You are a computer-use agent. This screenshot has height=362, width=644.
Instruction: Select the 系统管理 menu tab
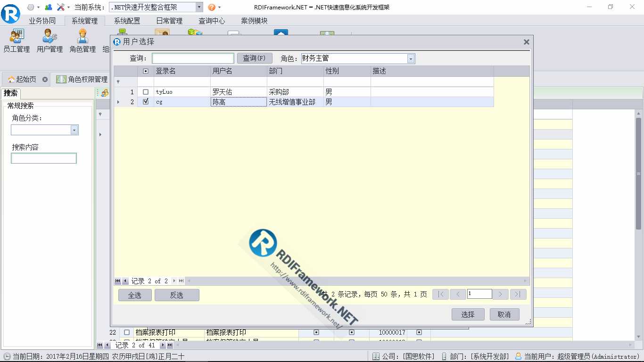pyautogui.click(x=84, y=21)
